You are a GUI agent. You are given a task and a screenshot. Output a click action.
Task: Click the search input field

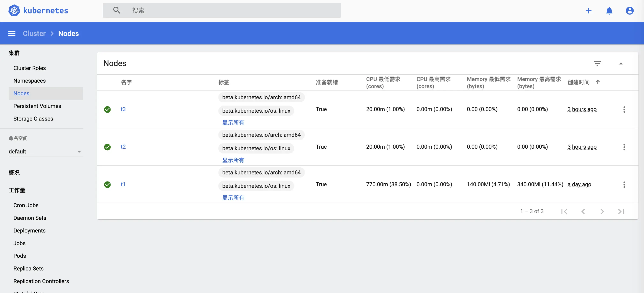click(x=221, y=10)
